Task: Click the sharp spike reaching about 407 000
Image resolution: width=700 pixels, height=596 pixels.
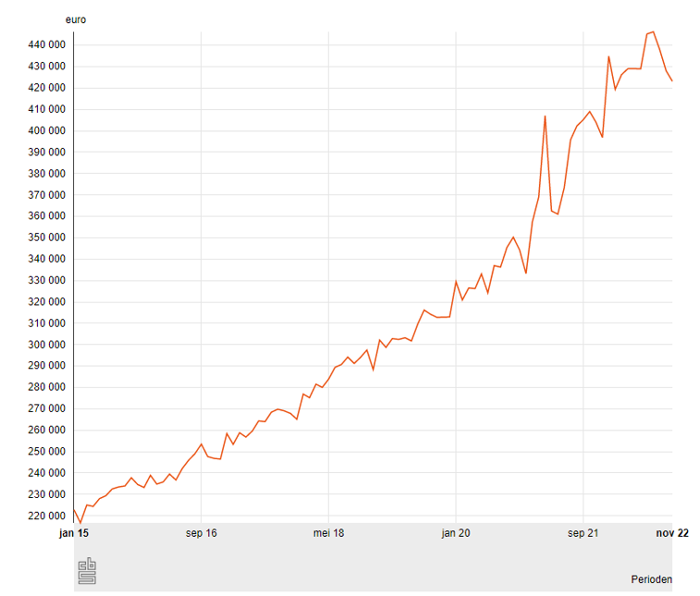Action: click(545, 116)
